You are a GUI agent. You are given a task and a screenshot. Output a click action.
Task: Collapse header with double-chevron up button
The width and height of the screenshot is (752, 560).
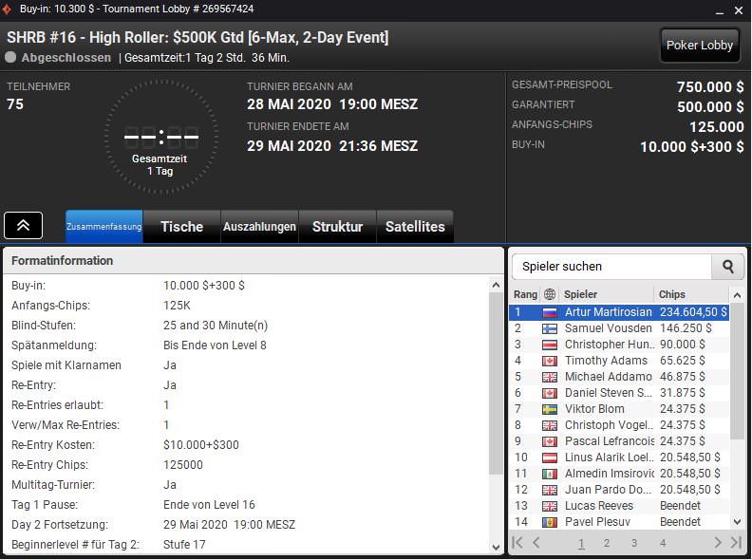[23, 225]
